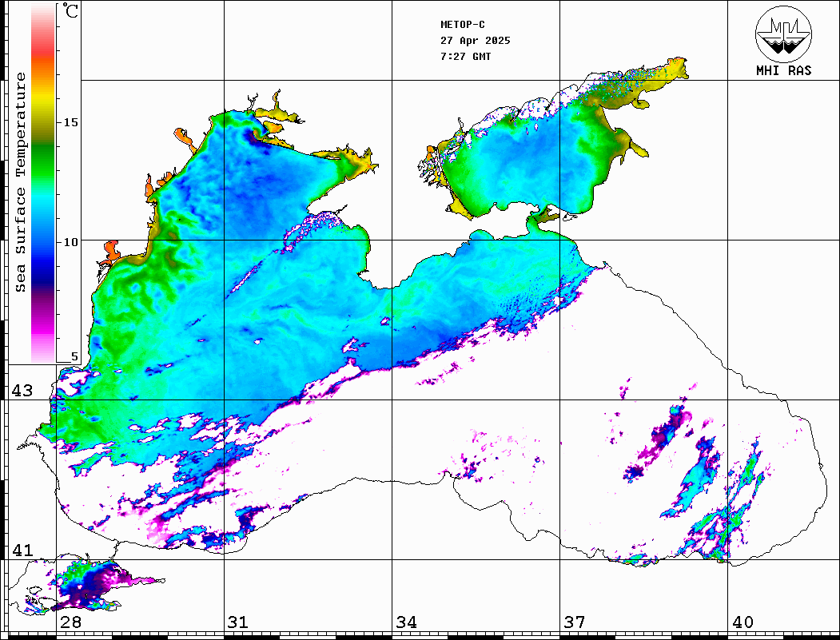840x640 pixels.
Task: Click the date '27 Apr 2025'
Action: pos(476,41)
